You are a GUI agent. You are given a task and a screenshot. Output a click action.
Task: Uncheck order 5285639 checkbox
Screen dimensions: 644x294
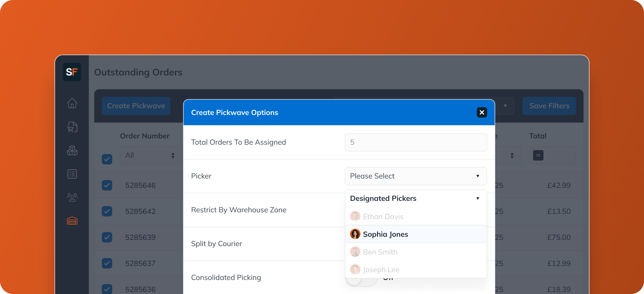(107, 237)
